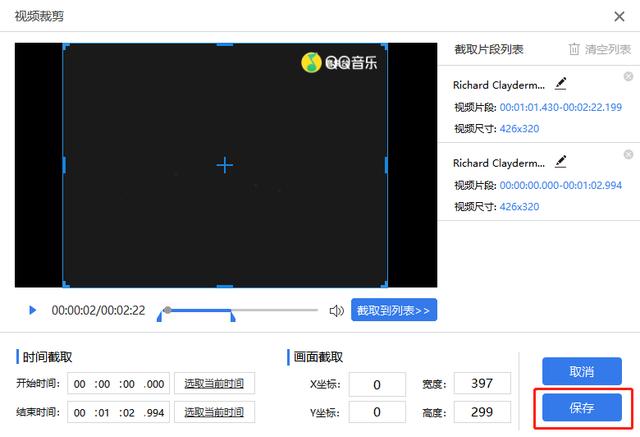Select segment time 00:00:00.000-00:01:02.994

(561, 185)
